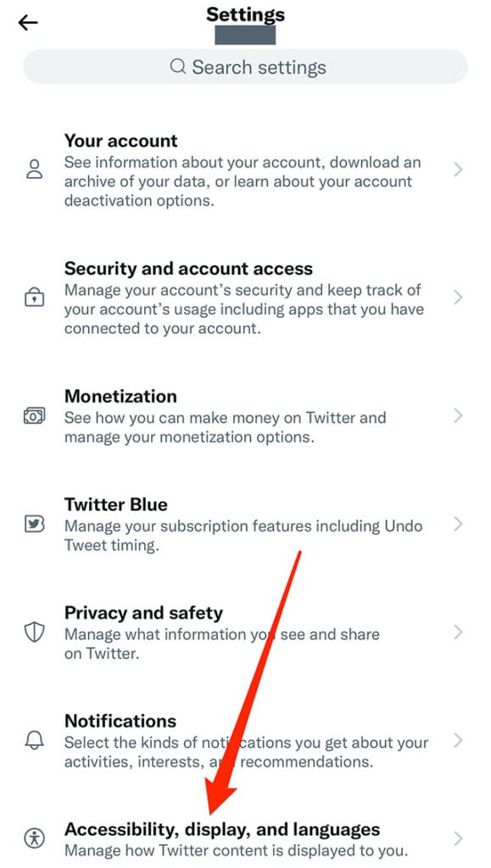This screenshot has height=868, width=491.
Task: Select the Twitter Blue heading
Action: (x=115, y=504)
